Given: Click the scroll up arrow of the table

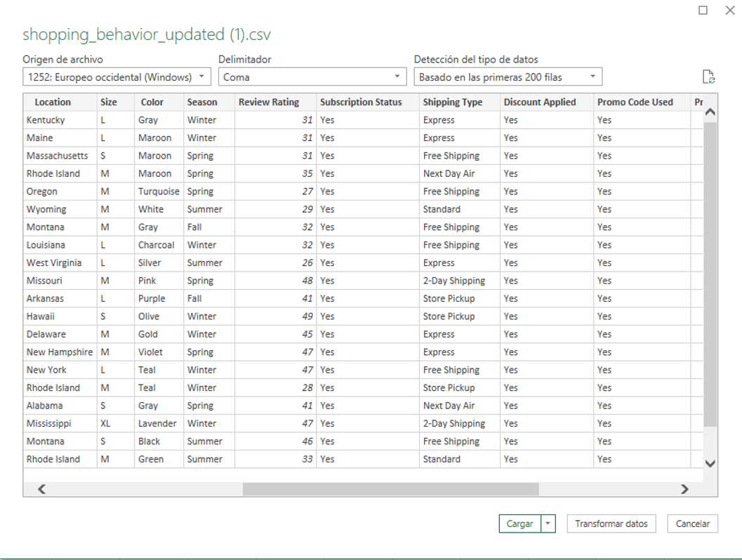Looking at the screenshot, I should 710,112.
